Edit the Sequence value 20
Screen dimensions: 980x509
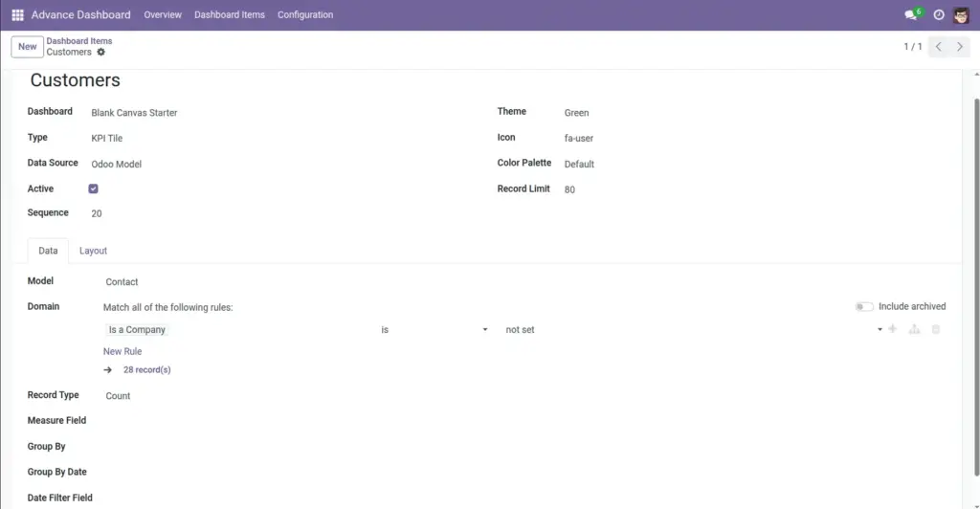(284, 213)
